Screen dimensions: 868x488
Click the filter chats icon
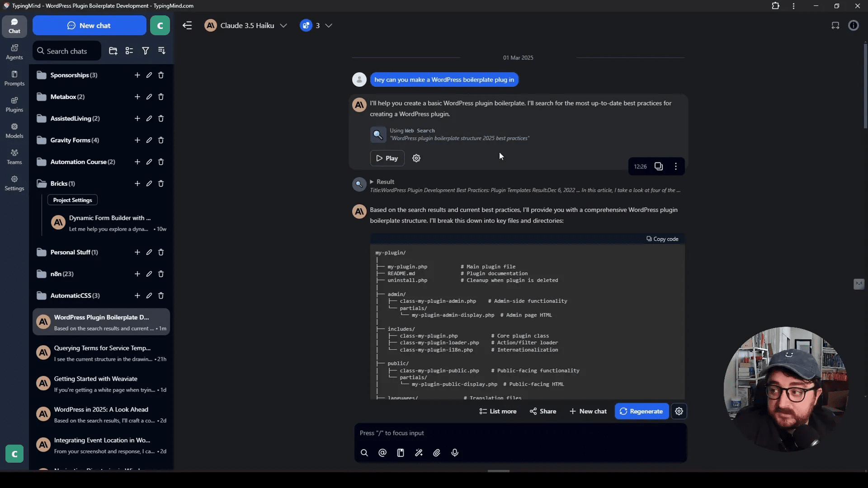point(146,51)
